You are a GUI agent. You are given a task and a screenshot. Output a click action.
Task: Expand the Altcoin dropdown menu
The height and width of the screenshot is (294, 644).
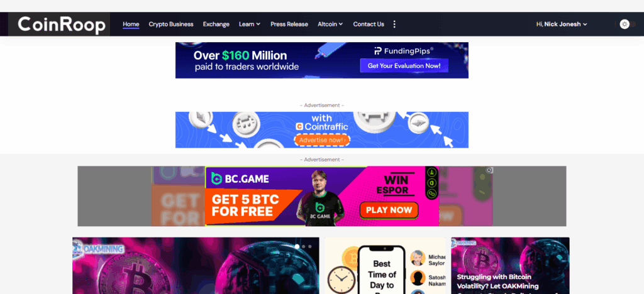click(x=330, y=24)
